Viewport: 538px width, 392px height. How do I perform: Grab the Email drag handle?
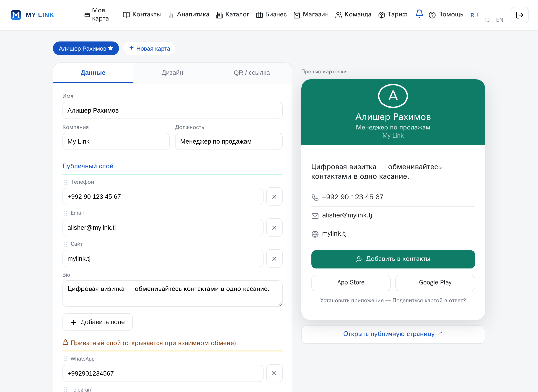(x=65, y=213)
